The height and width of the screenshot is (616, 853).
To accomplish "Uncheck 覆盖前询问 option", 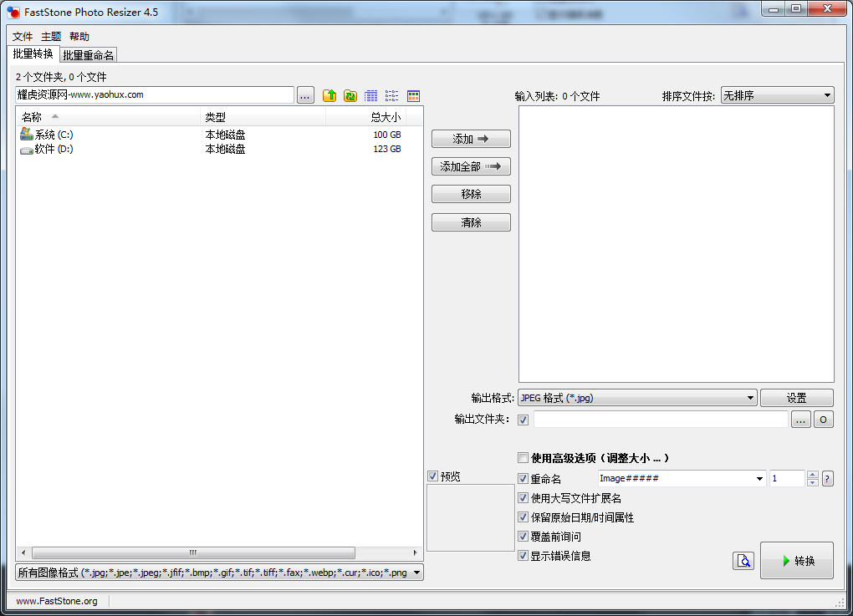I will pyautogui.click(x=524, y=537).
